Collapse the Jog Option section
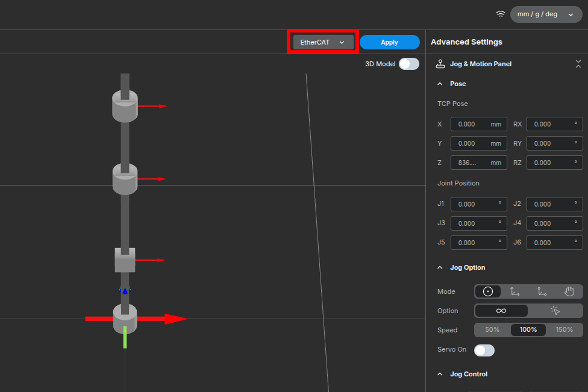588x392 pixels. (x=440, y=267)
